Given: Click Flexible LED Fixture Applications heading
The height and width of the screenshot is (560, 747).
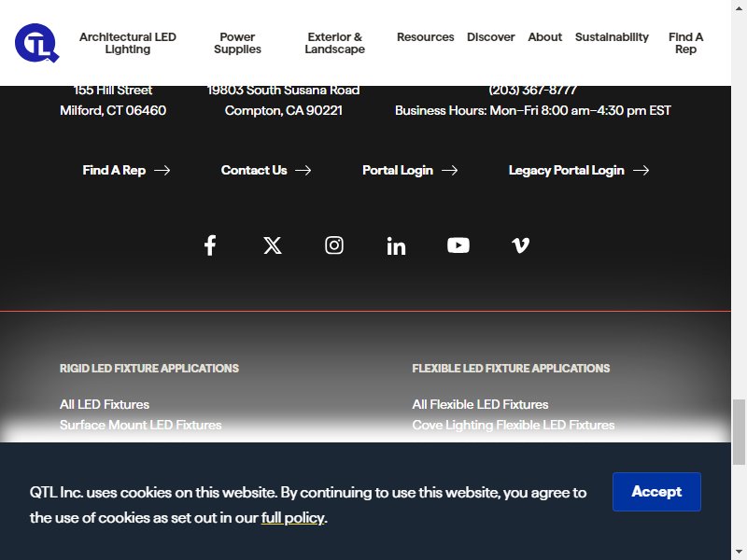Looking at the screenshot, I should point(511,368).
